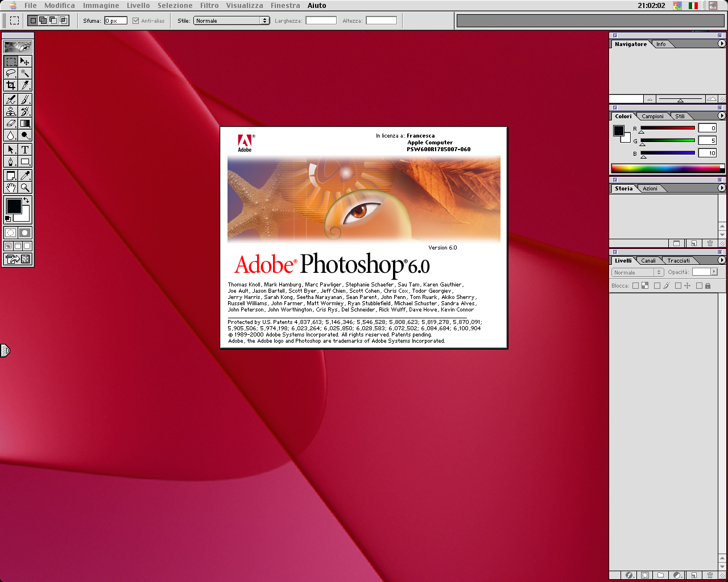Select the Paintbrush tool
This screenshot has height=582, width=728.
pos(25,99)
